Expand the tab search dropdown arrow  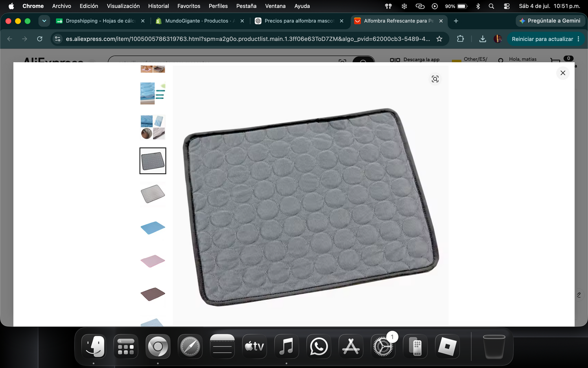pyautogui.click(x=44, y=21)
